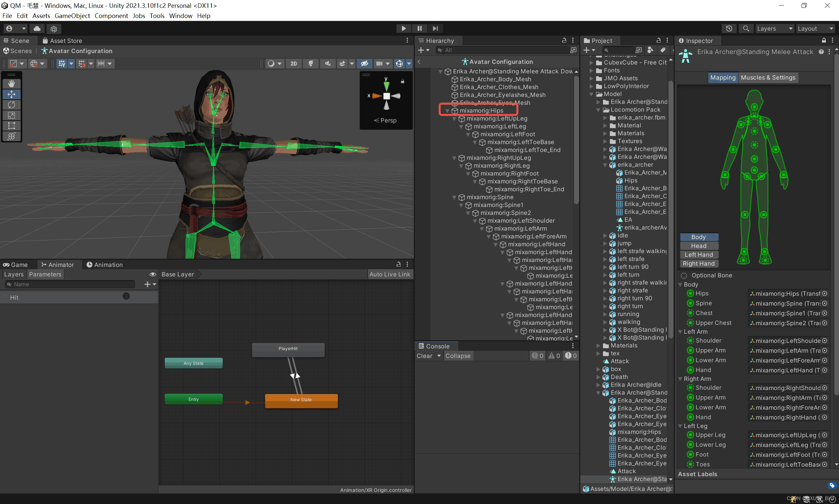Click the Pause button in toolbar
Screen dimensions: 839x504
(x=420, y=28)
